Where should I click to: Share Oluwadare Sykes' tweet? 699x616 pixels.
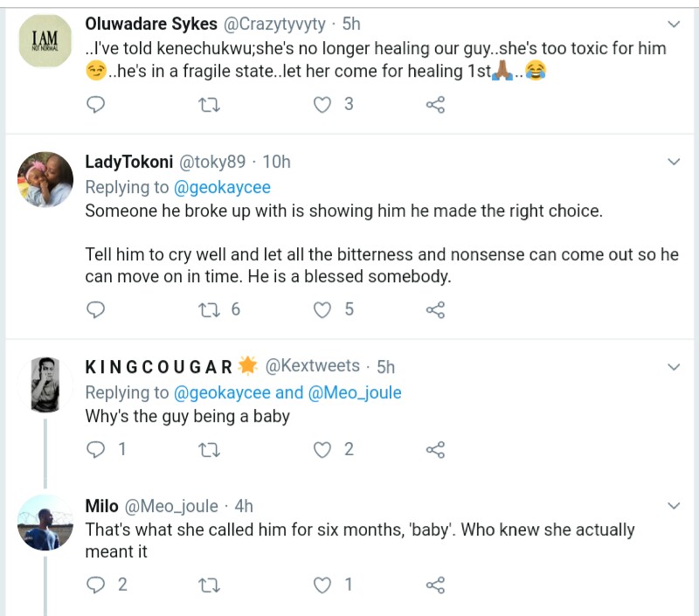(435, 105)
